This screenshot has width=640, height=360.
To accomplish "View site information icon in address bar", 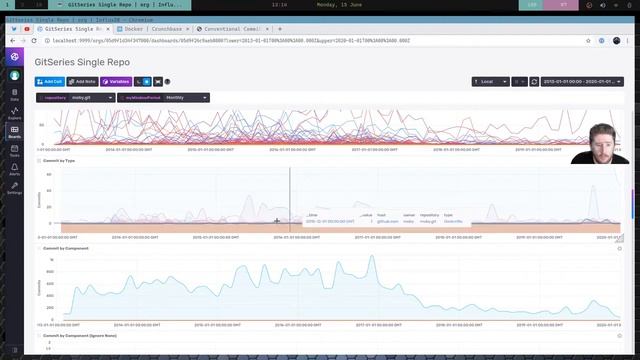I will point(47,41).
